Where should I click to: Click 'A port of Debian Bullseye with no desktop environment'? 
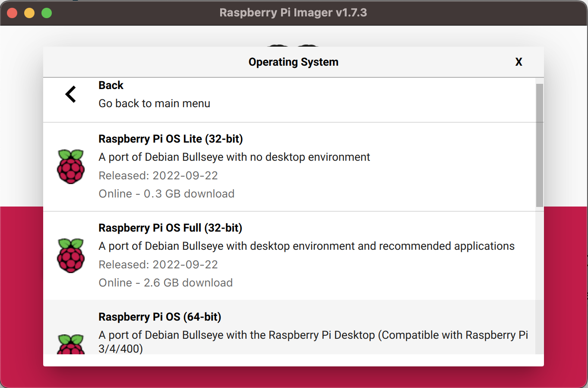point(234,157)
